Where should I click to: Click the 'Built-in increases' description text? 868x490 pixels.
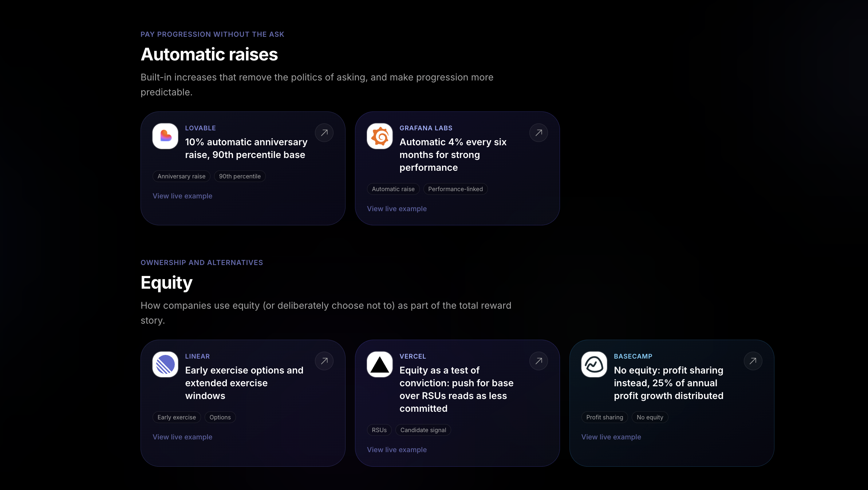317,85
